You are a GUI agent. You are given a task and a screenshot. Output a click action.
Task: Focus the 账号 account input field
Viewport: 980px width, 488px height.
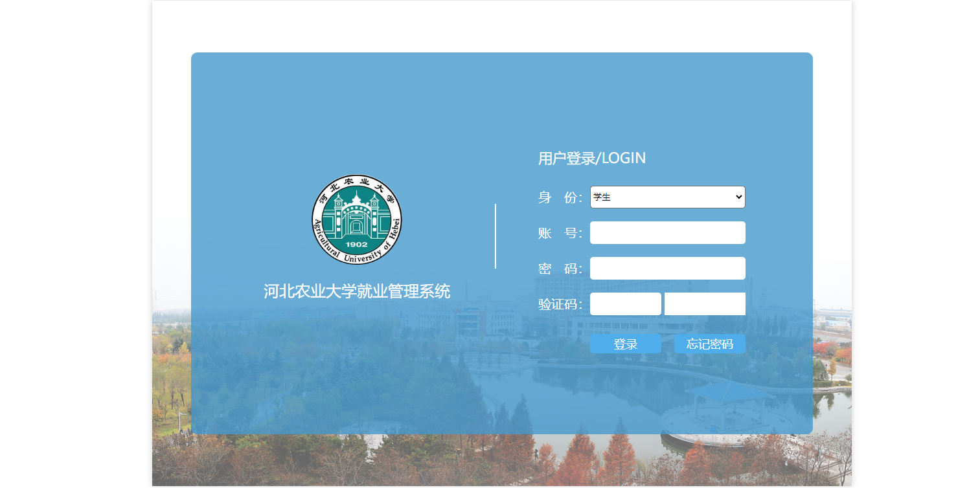(667, 233)
